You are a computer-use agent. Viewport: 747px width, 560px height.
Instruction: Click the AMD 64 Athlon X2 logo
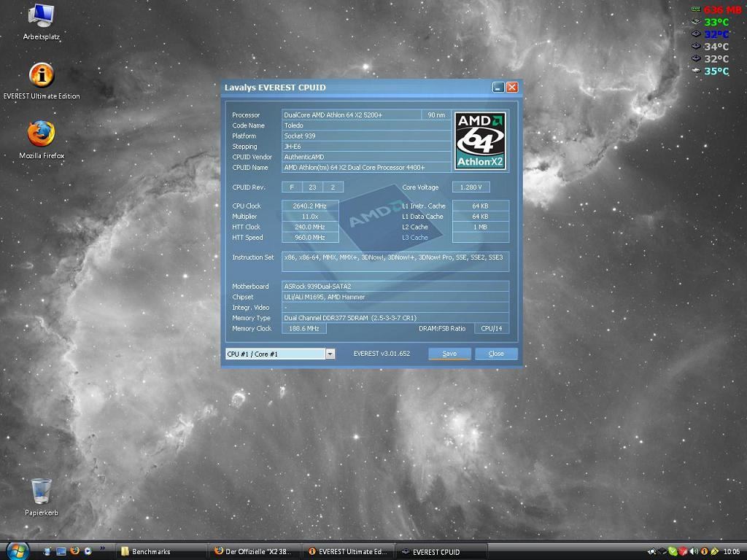point(480,141)
